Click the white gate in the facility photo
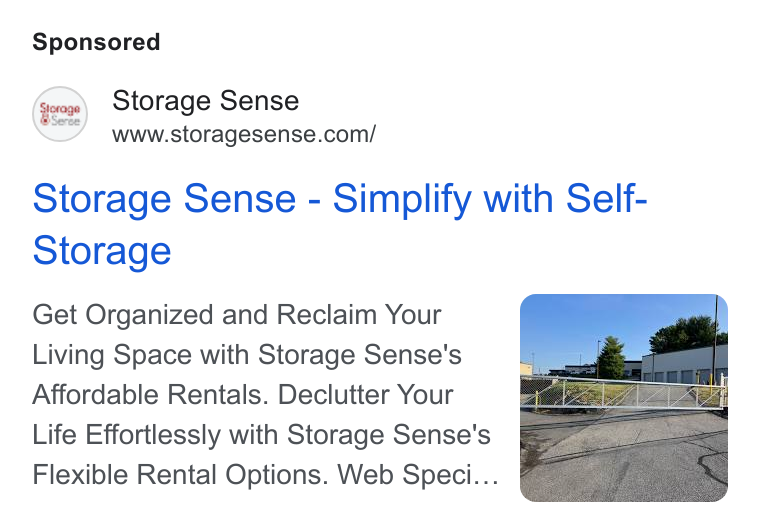 coord(624,394)
